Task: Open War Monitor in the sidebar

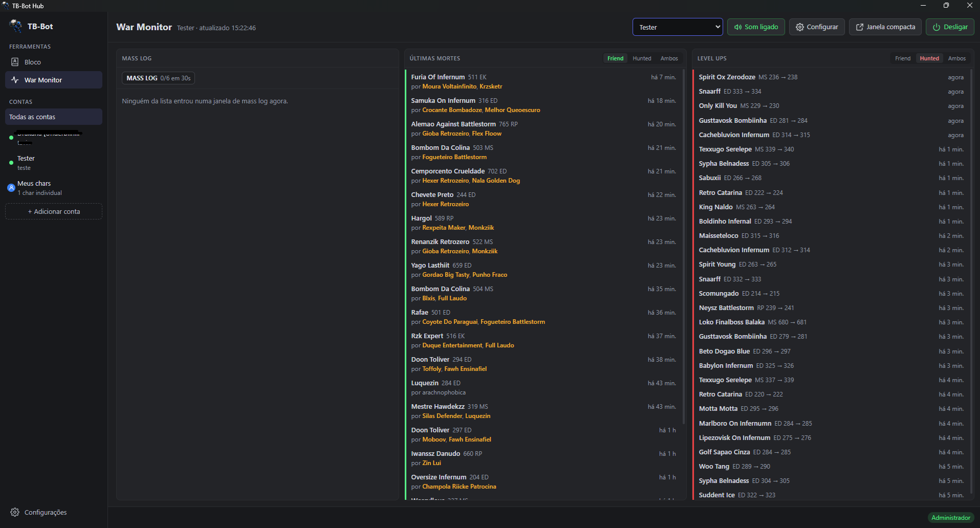Action: [x=54, y=80]
